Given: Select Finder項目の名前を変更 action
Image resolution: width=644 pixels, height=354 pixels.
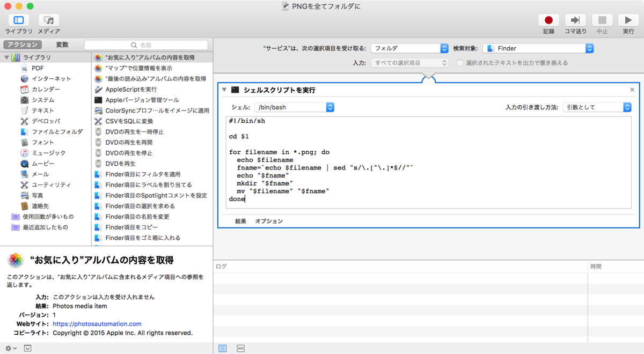Looking at the screenshot, I should pyautogui.click(x=152, y=217).
